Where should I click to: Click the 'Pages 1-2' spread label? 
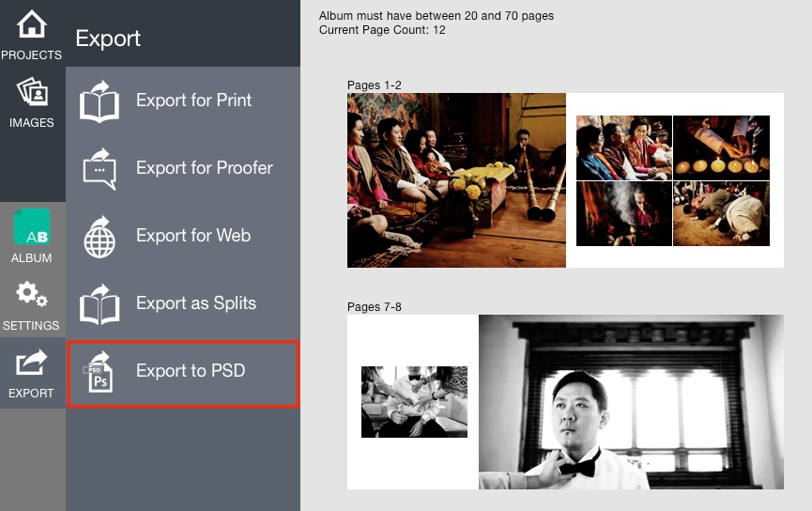[375, 85]
